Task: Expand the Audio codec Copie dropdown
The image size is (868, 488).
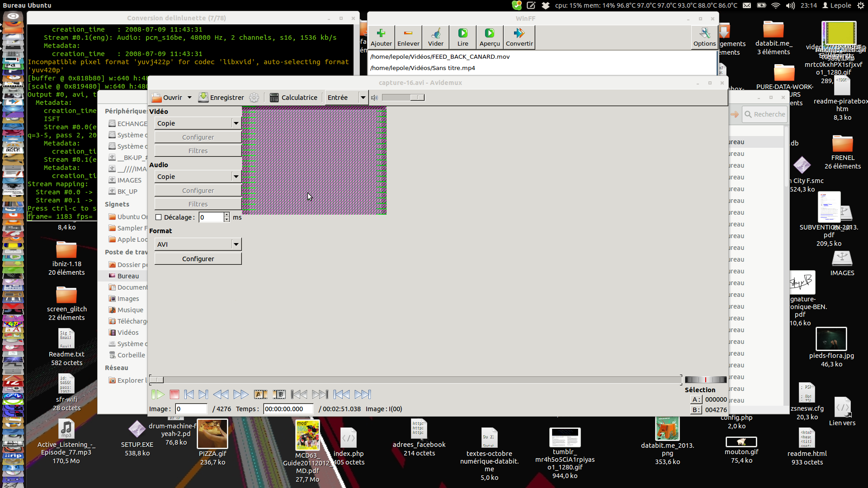Action: (236, 177)
